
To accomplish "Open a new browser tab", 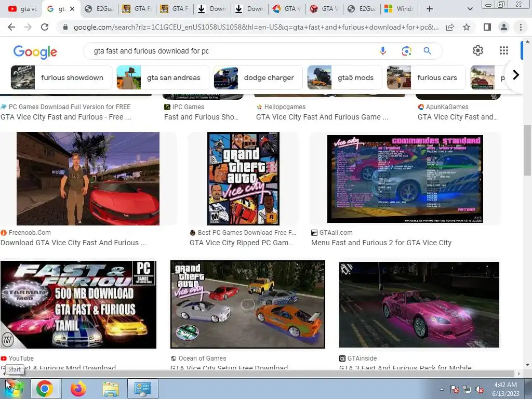I will coord(430,9).
